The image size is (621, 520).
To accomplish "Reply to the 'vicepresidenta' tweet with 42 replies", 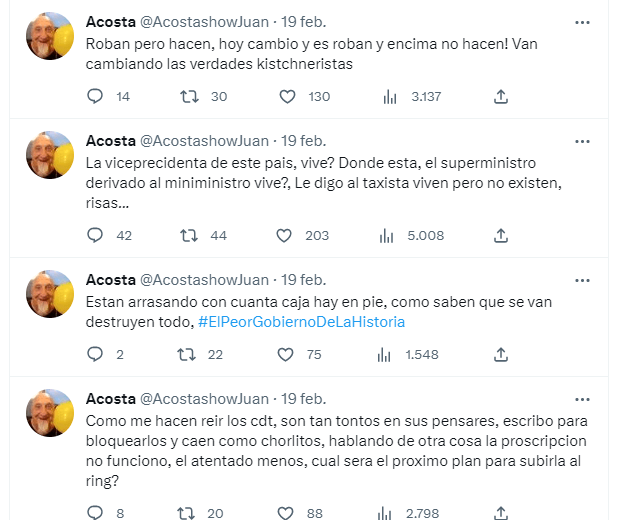I will (x=95, y=236).
